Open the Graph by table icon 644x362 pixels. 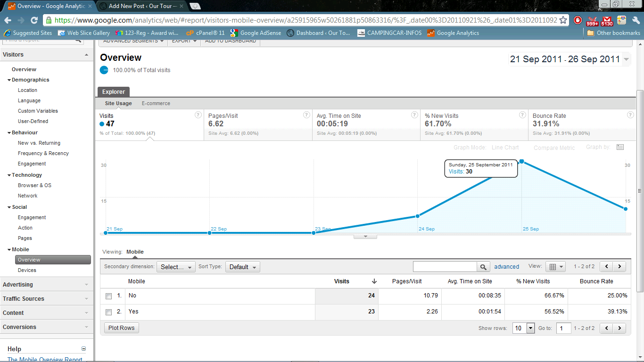click(x=620, y=147)
